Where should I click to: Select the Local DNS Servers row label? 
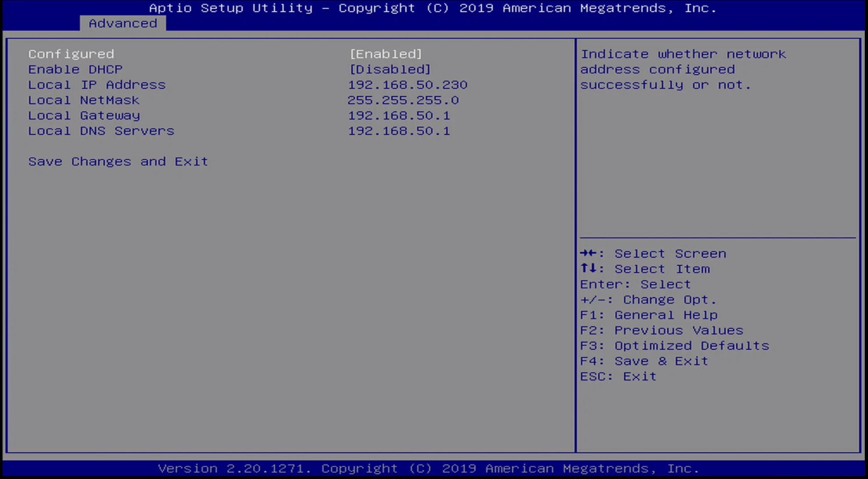click(101, 131)
